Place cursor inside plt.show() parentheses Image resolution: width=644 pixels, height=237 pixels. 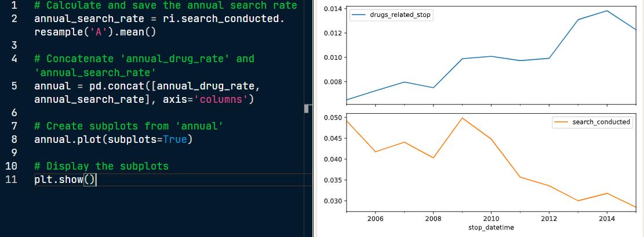click(x=89, y=179)
